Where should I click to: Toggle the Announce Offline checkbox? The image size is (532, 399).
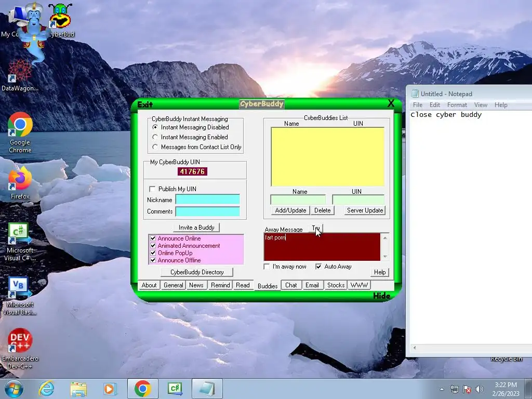click(x=153, y=260)
